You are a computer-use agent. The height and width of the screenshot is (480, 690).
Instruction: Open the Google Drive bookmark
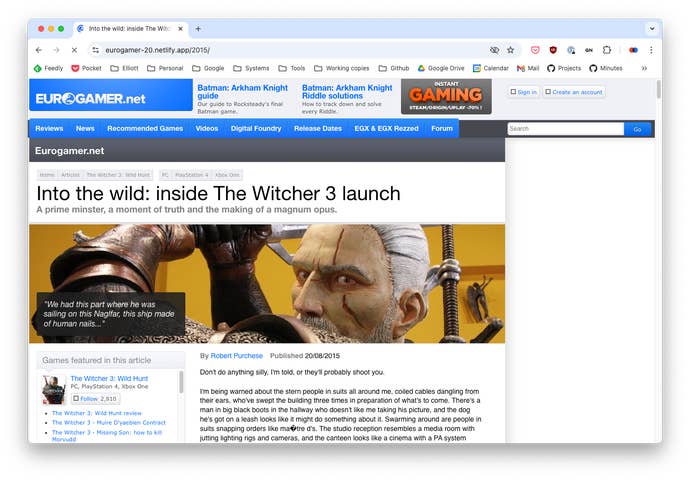coord(441,68)
